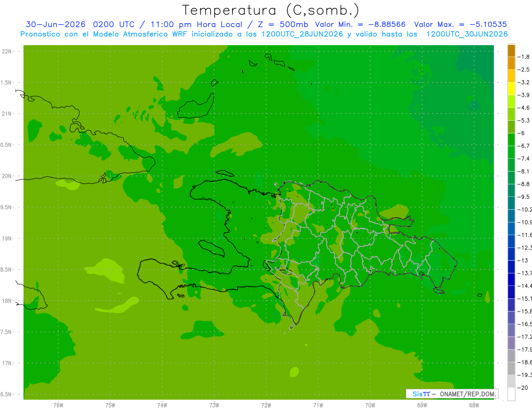This screenshot has height=411, width=532.
Task: Click the "17N" latitude label
Action: (x=6, y=363)
